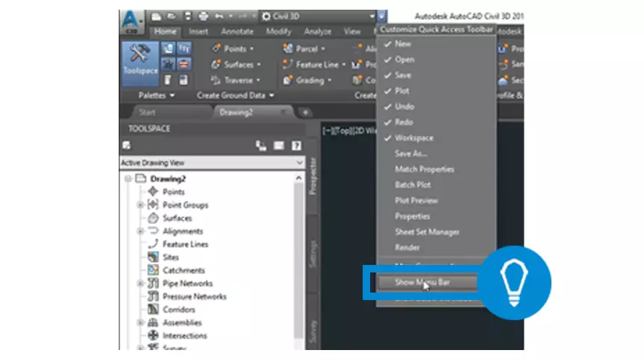Viewport: 644px width, 362px height.
Task: Select Alignments in the Prospector tree
Action: [x=182, y=231]
